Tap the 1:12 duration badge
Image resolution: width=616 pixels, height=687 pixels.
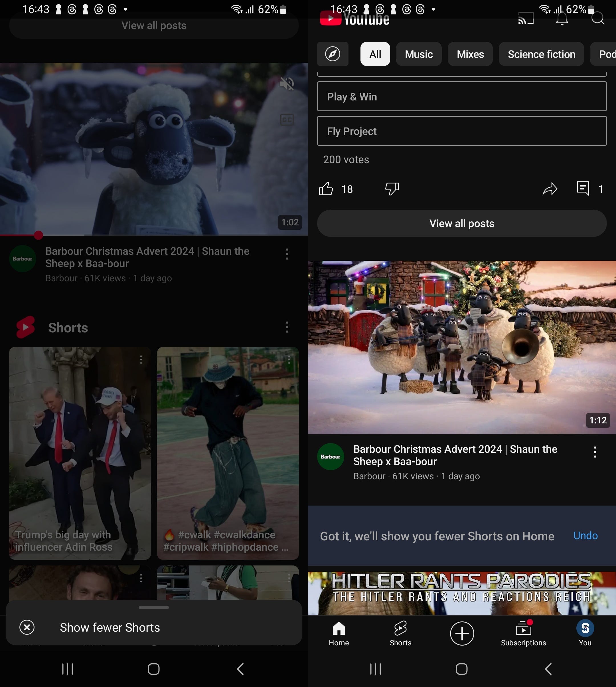coord(598,420)
